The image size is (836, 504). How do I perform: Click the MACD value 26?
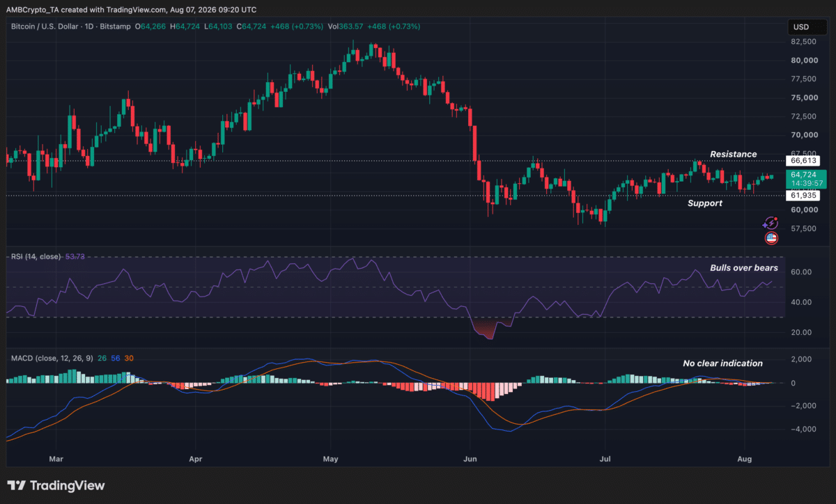pos(102,358)
